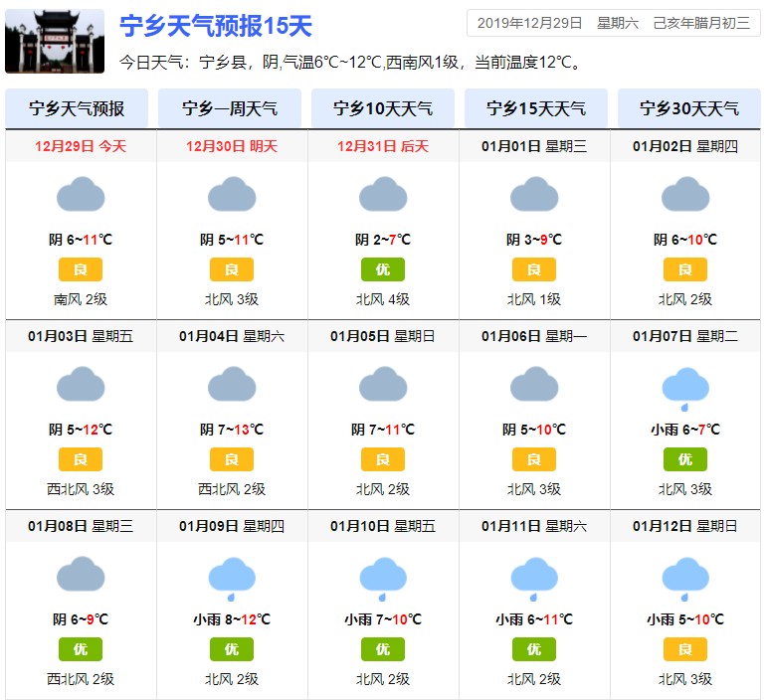767x700 pixels.
Task: Select the 宁乡天气预报 tab
Action: tap(77, 108)
